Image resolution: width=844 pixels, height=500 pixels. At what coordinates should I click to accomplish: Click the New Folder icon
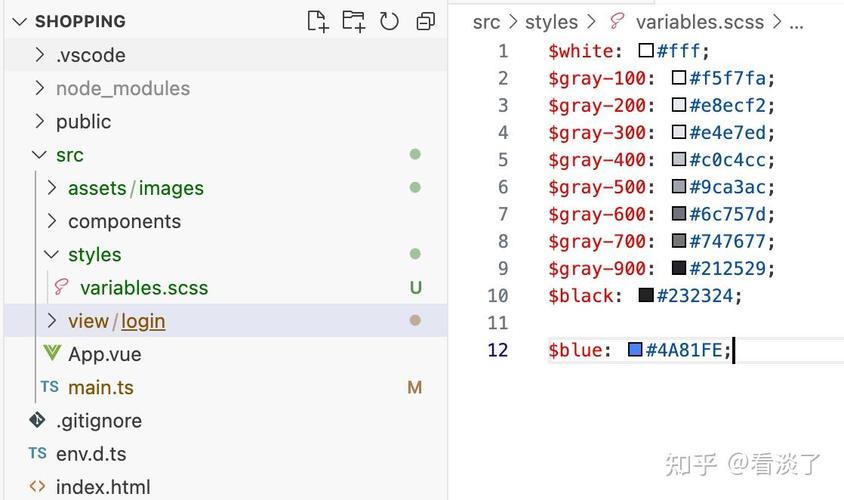click(353, 21)
